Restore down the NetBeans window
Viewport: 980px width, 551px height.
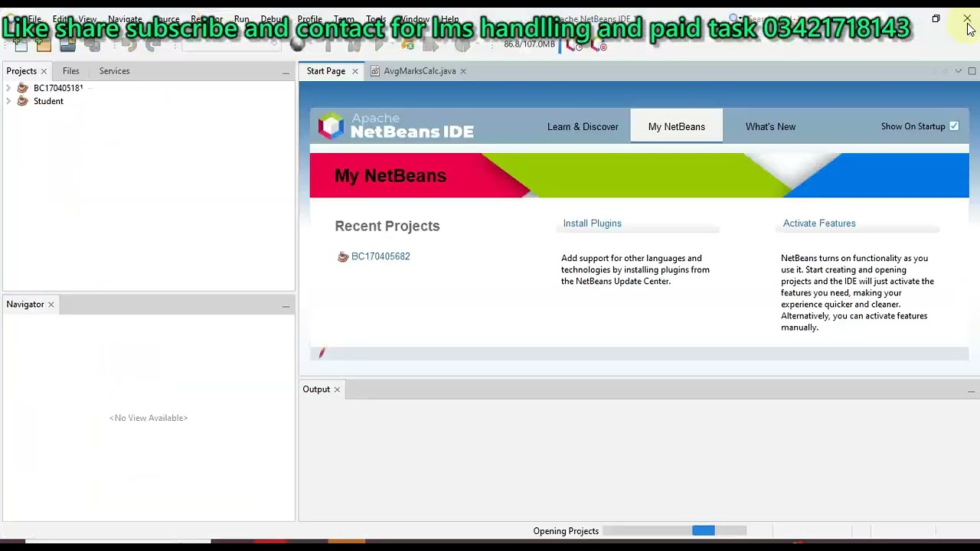coord(936,19)
